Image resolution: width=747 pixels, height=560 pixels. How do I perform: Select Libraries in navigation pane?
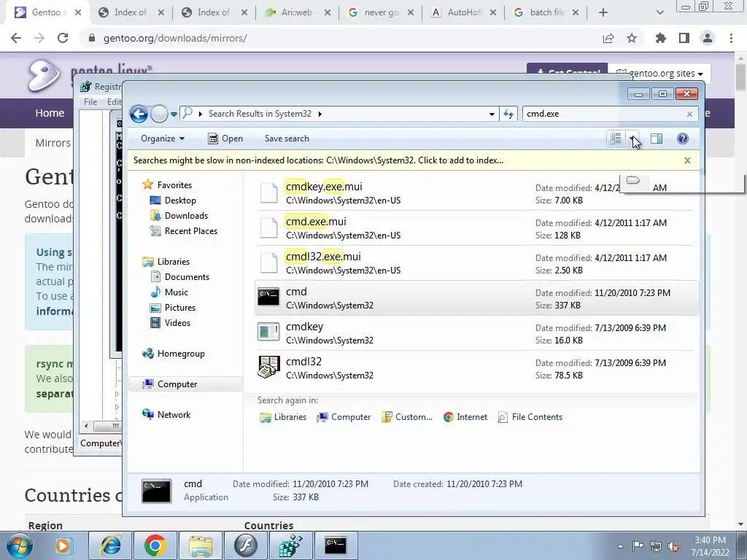click(x=166, y=262)
